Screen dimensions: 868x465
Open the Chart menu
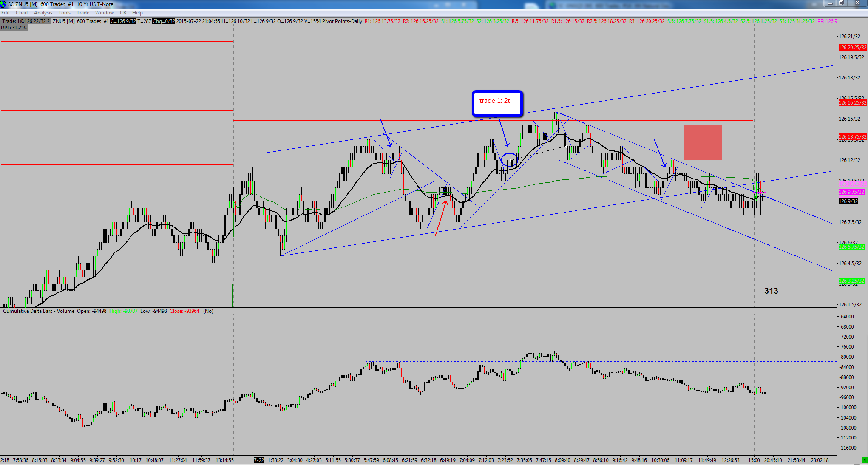tap(22, 13)
